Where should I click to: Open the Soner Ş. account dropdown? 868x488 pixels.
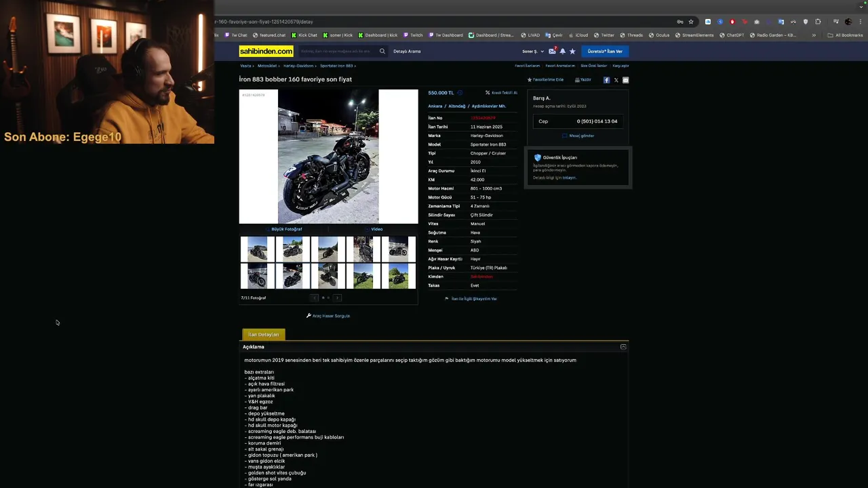click(x=533, y=52)
